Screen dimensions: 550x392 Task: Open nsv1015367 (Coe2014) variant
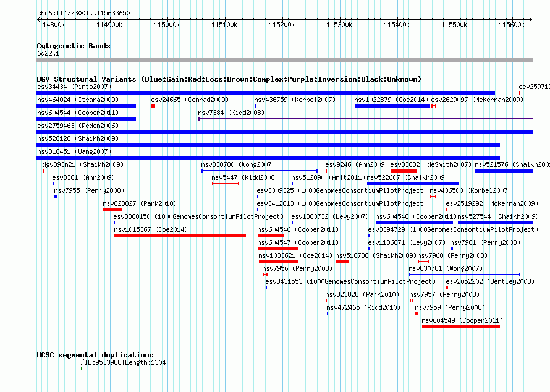[151, 229]
